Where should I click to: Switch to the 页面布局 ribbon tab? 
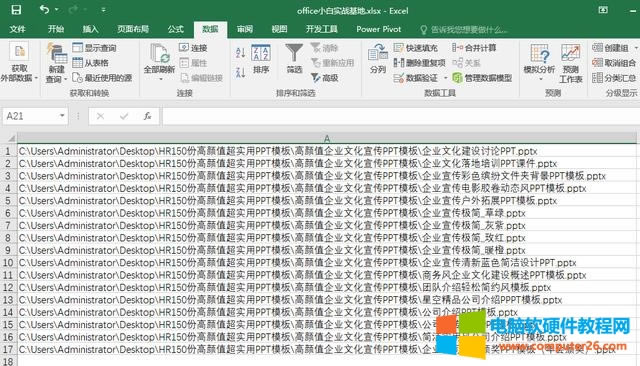[133, 29]
